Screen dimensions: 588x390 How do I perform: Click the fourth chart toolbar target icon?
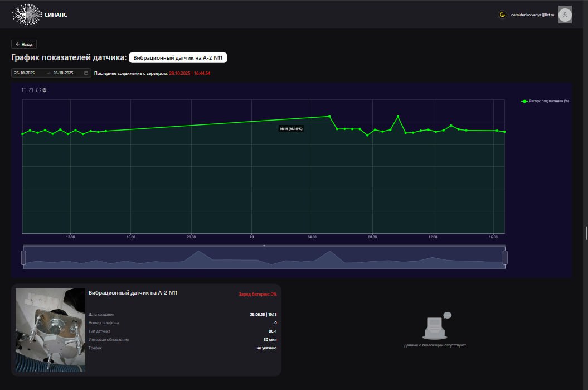point(45,90)
